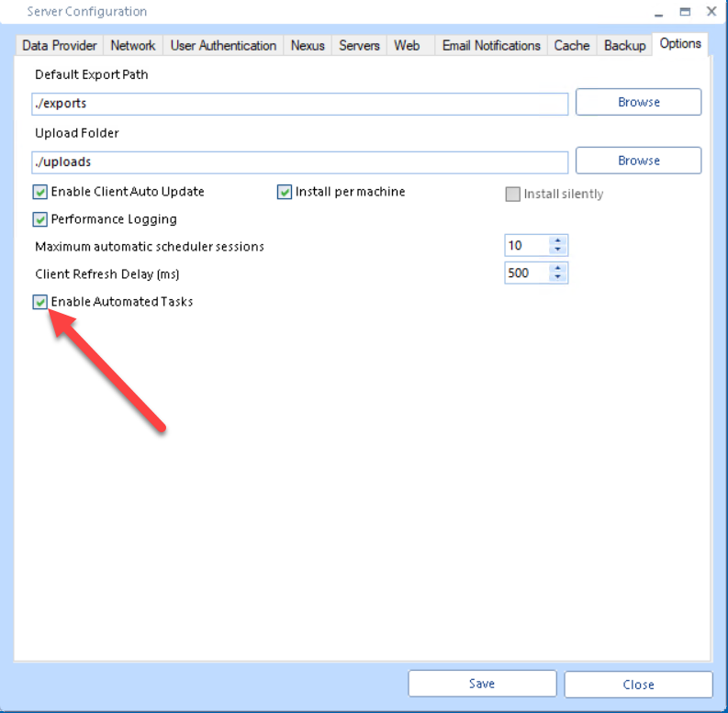The height and width of the screenshot is (713, 728).
Task: Open the Servers tab
Action: [x=359, y=46]
